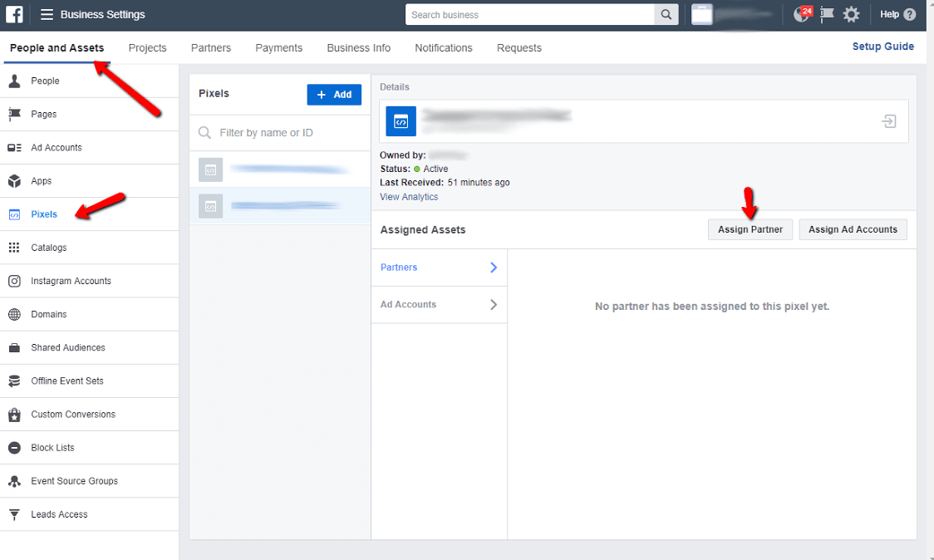The height and width of the screenshot is (560, 934).
Task: Open the settings gear icon
Action: [x=851, y=14]
